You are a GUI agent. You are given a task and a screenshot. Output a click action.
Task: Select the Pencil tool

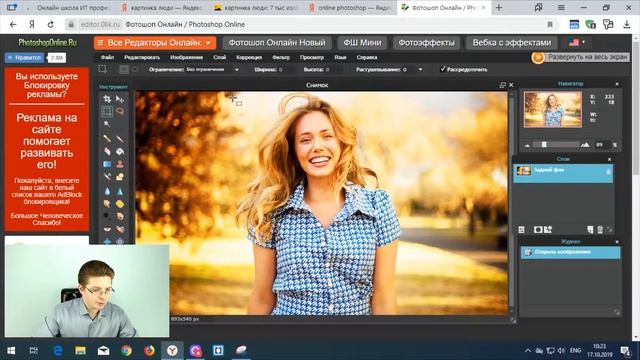(x=107, y=139)
